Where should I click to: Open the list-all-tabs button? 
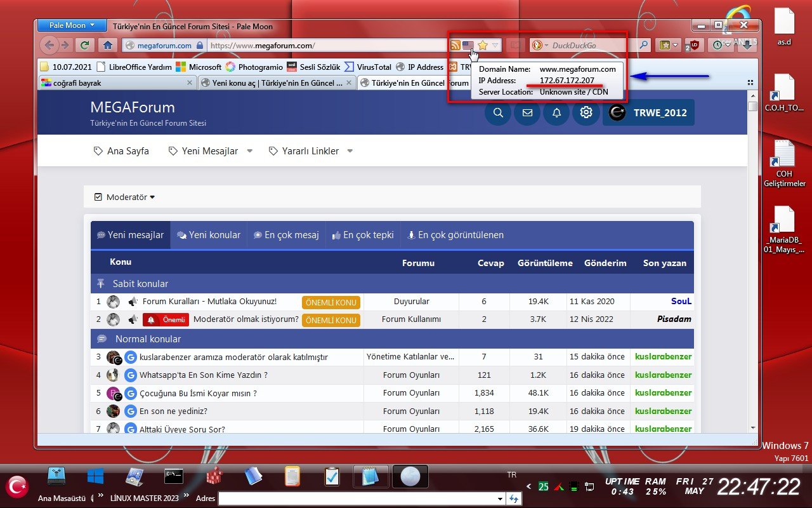pos(750,83)
